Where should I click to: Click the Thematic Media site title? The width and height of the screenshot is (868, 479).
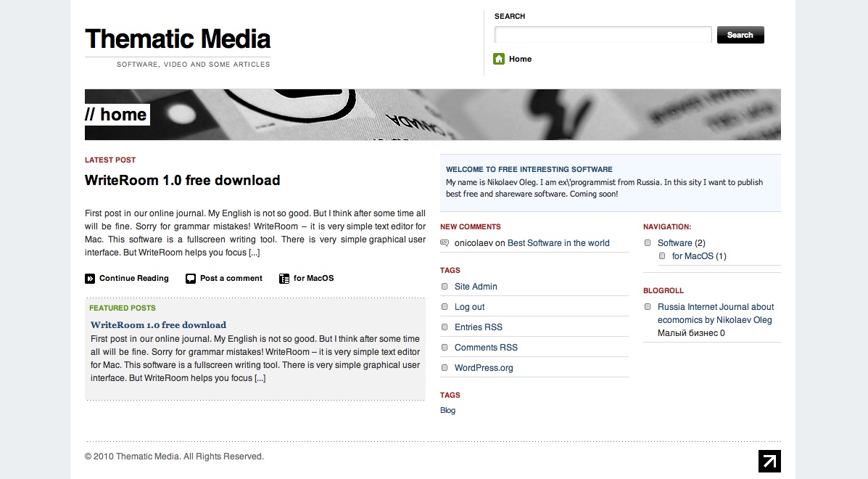click(178, 38)
